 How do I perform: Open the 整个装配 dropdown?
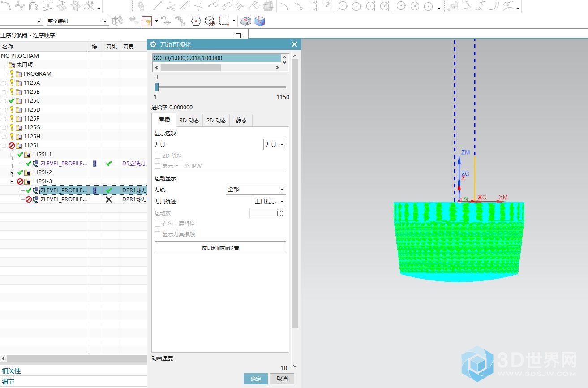77,21
